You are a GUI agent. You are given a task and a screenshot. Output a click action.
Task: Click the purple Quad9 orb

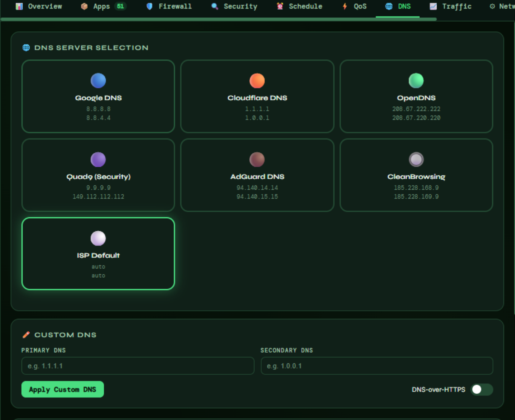[x=98, y=159]
